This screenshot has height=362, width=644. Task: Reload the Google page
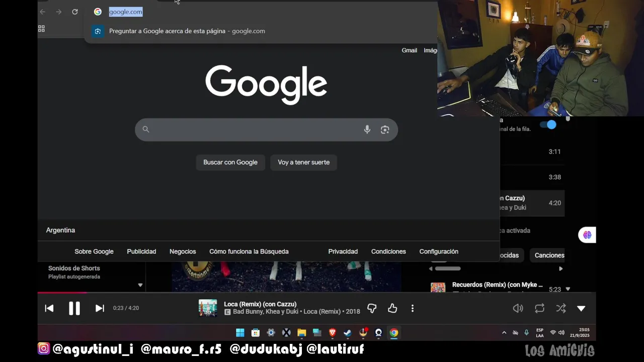75,12
